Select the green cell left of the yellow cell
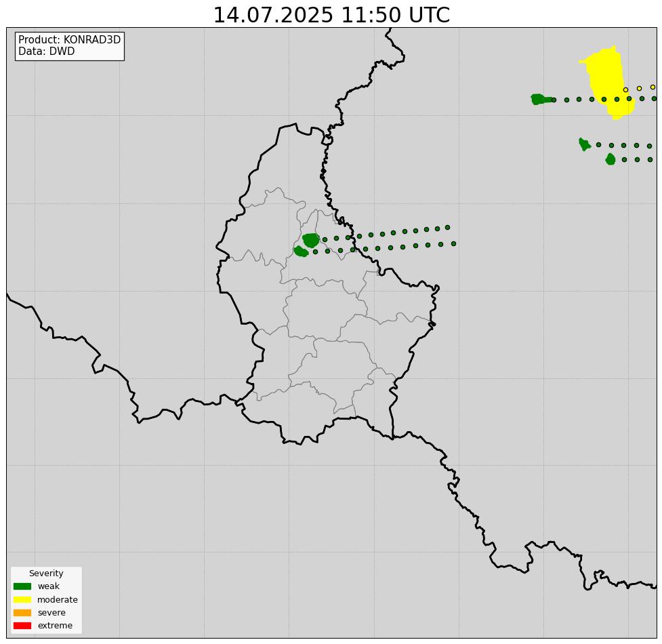The height and width of the screenshot is (644, 662). 541,99
